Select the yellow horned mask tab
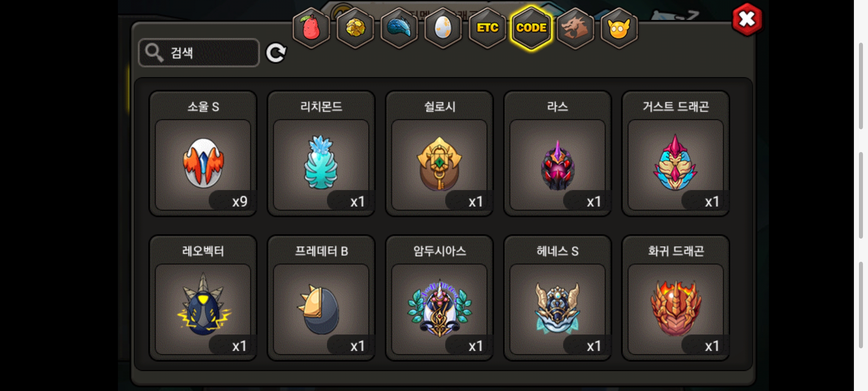The height and width of the screenshot is (391, 868). click(x=619, y=28)
